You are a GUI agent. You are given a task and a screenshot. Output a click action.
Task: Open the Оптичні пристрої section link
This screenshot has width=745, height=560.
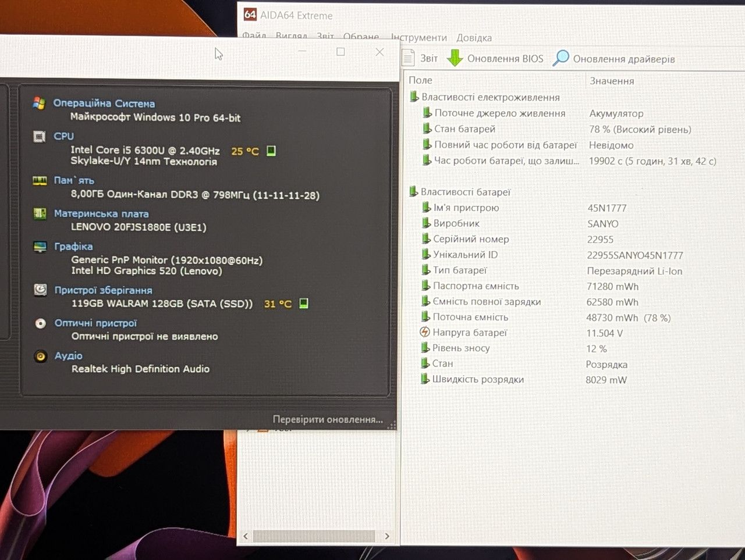96,323
